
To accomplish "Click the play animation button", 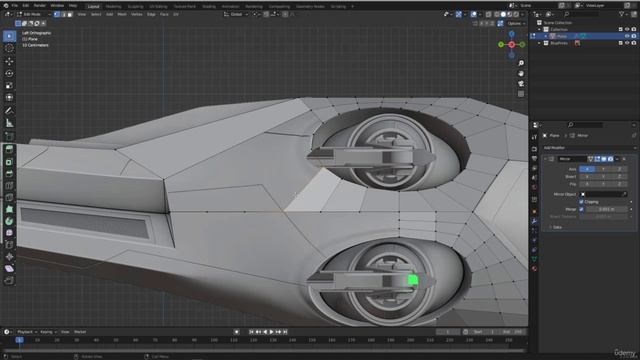I will click(271, 332).
